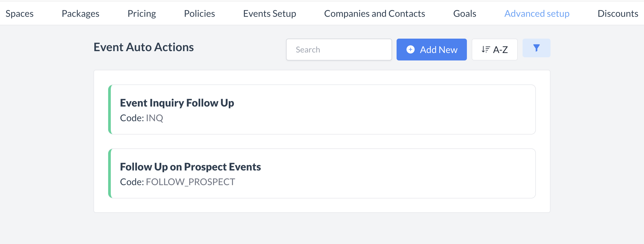Click the filter funnel icon
The image size is (644, 244).
click(x=536, y=48)
